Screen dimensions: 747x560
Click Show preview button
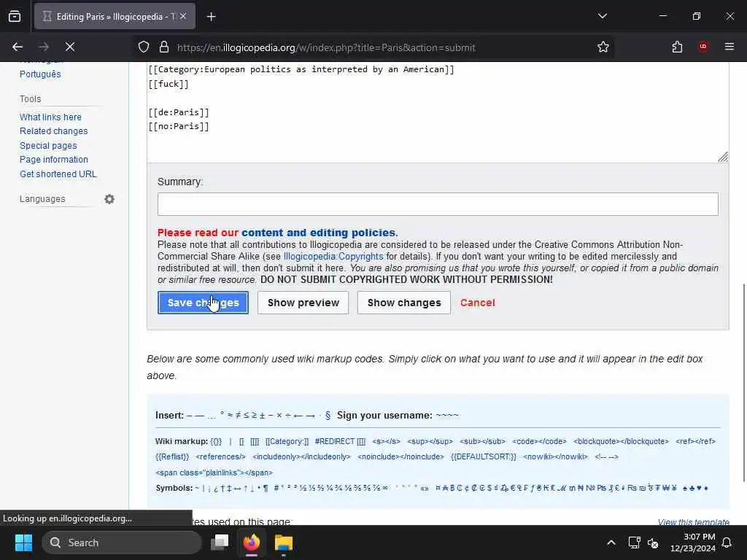click(303, 303)
